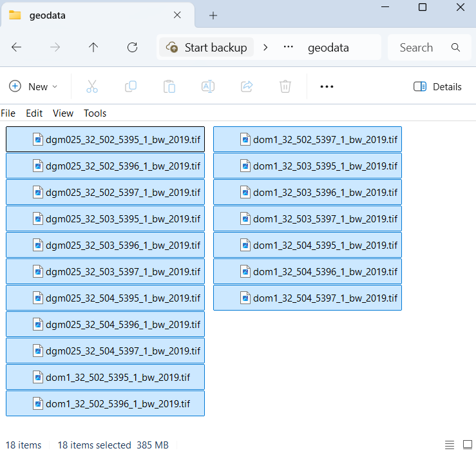Open the New item dropdown

point(33,86)
